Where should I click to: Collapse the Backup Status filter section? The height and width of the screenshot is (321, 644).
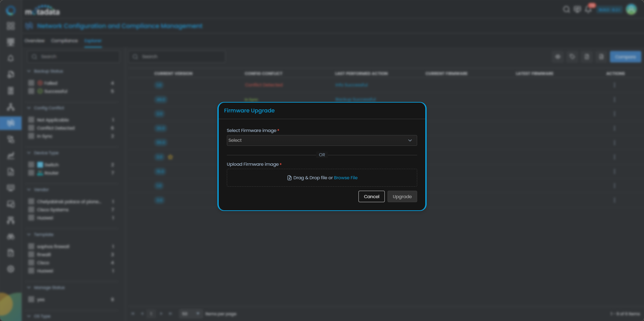[x=29, y=71]
